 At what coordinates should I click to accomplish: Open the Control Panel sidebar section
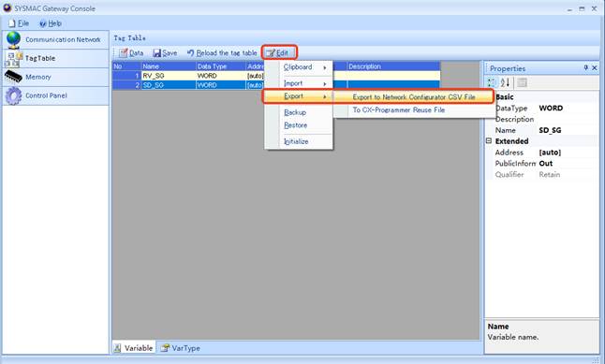55,95
